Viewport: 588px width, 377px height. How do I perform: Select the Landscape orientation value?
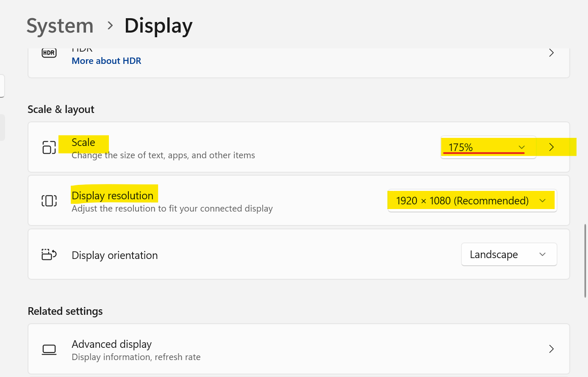(494, 254)
